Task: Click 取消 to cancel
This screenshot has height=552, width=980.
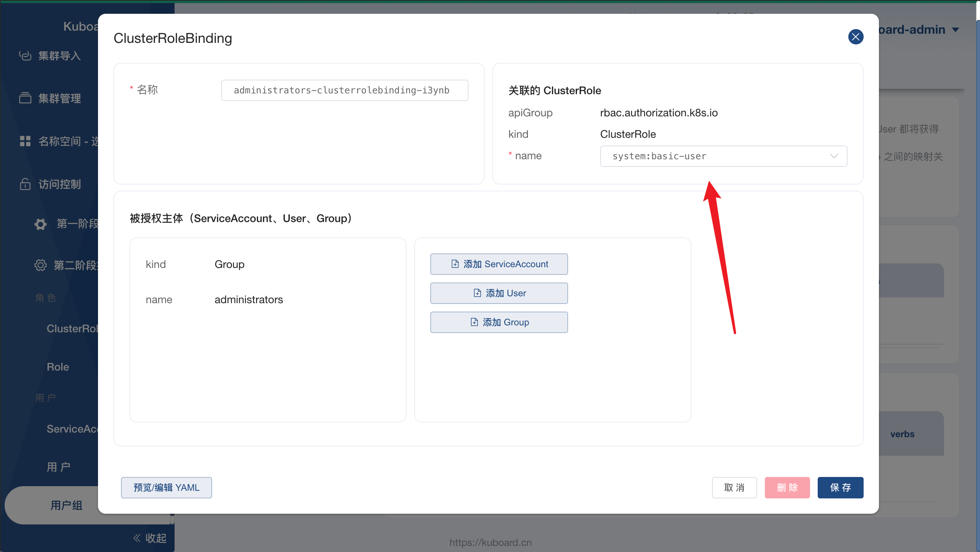Action: point(734,488)
